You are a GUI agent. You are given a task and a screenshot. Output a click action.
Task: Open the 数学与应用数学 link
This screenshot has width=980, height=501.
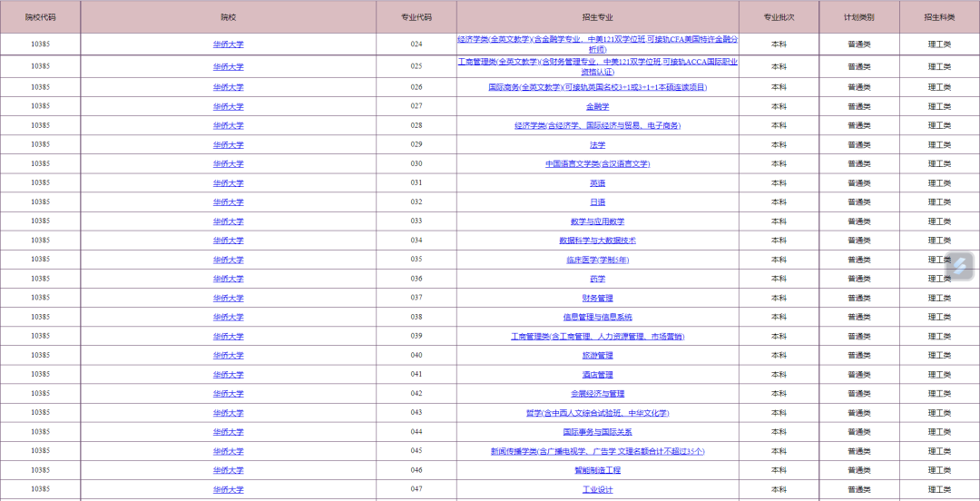597,221
